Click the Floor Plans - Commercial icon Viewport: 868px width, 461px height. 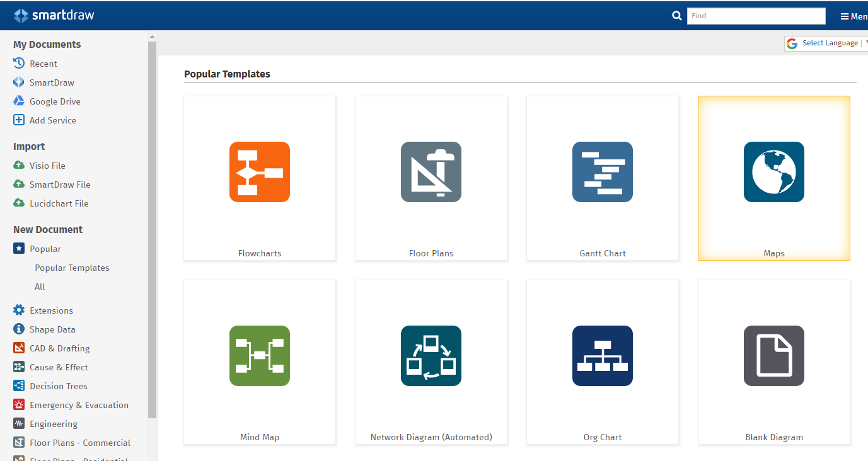point(19,442)
